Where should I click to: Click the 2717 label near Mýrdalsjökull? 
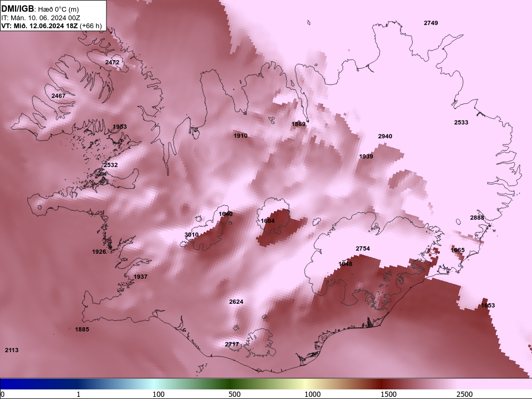click(232, 344)
